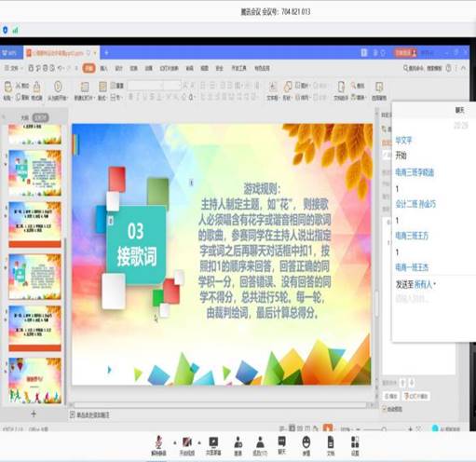
Task: Expand the video options arrow
Action: click(199, 443)
